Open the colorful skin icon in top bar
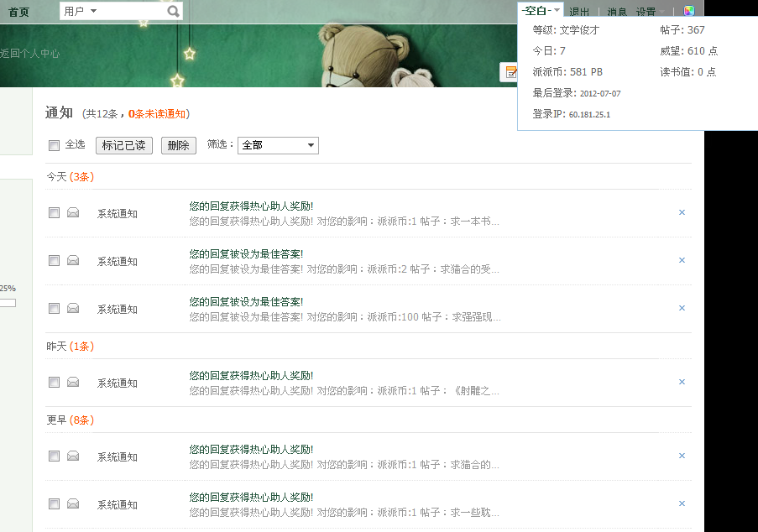The image size is (758, 532). tap(689, 11)
